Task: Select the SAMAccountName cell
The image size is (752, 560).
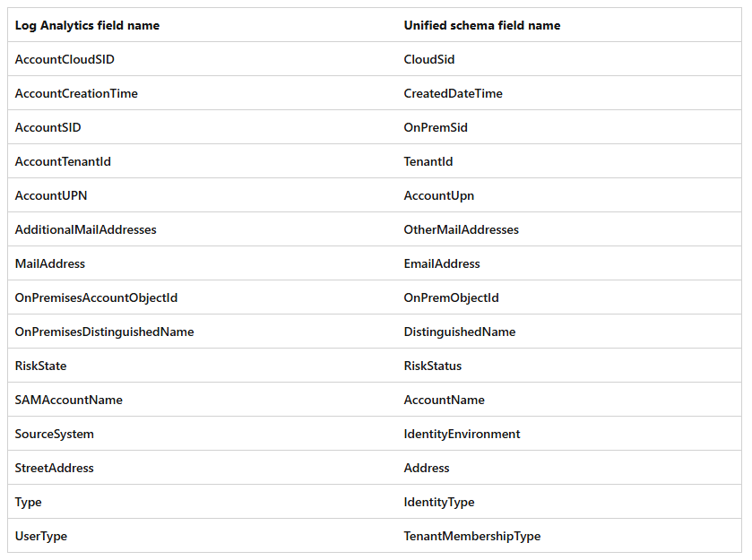Action: (x=69, y=400)
